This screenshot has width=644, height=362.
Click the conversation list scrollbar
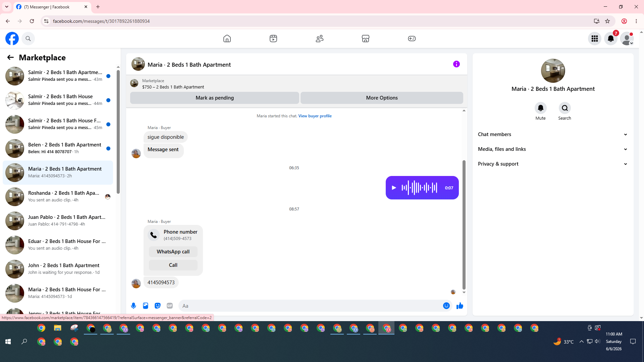coord(118,131)
